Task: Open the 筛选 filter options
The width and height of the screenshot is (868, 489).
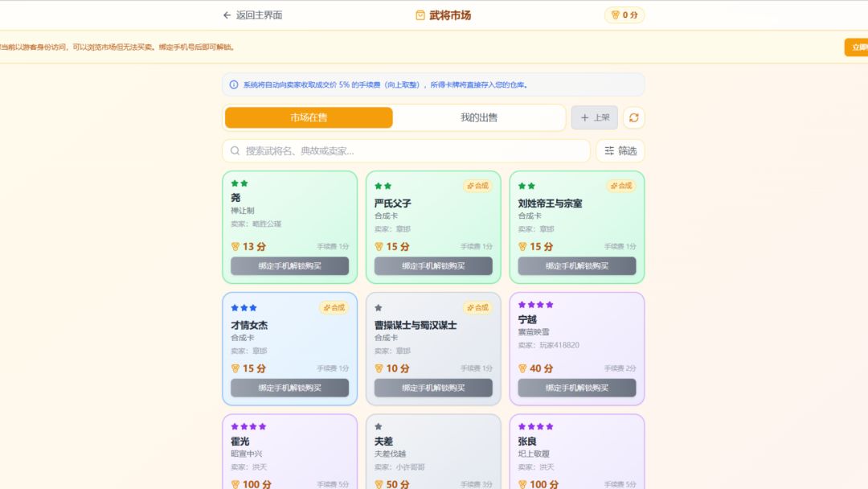Action: click(620, 150)
